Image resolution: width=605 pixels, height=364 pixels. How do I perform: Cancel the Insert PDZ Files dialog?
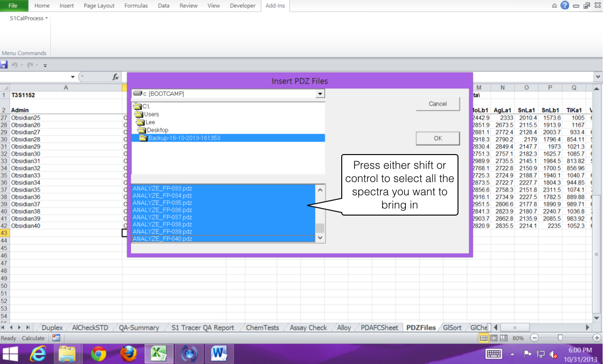click(x=438, y=104)
